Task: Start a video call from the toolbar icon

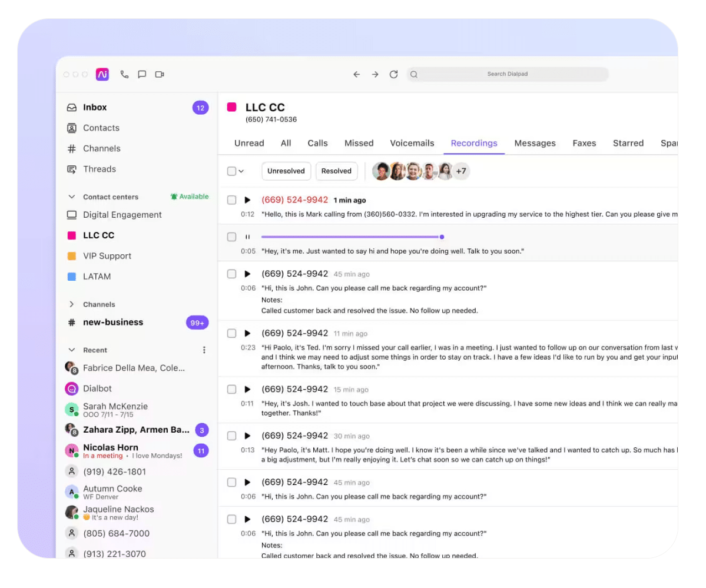Action: [159, 74]
